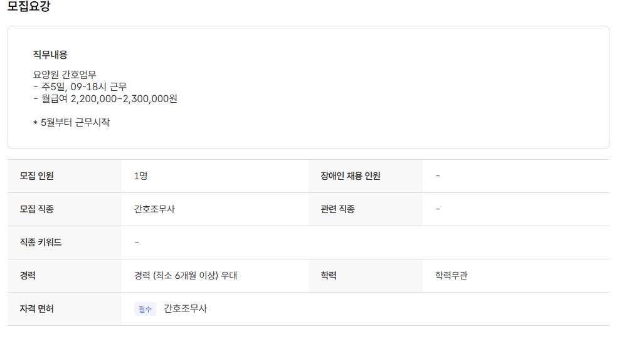Click the 경력 row label
This screenshot has height=339, width=644.
(28, 276)
